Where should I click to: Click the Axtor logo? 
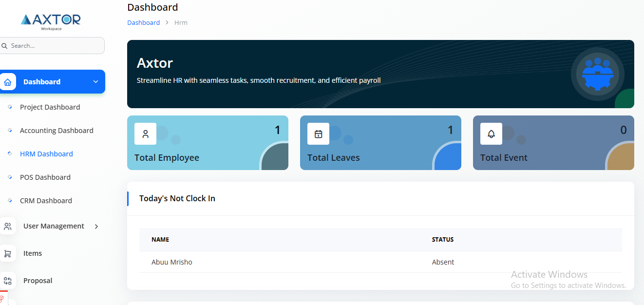51,20
